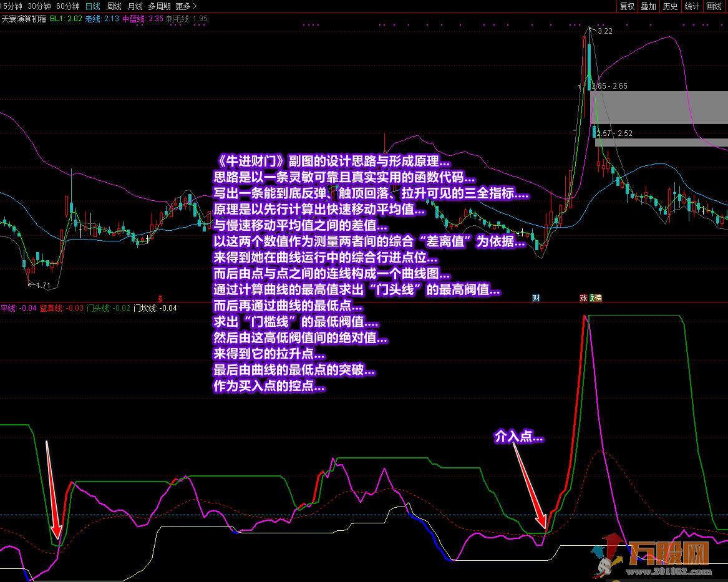The width and height of the screenshot is (728, 582).
Task: Click the 1.71 low price marker
Action: (42, 286)
